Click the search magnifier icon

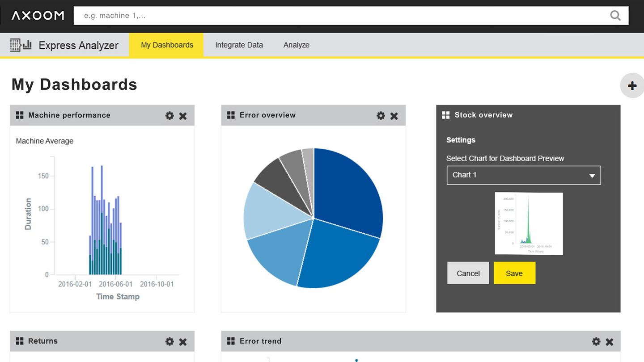615,16
